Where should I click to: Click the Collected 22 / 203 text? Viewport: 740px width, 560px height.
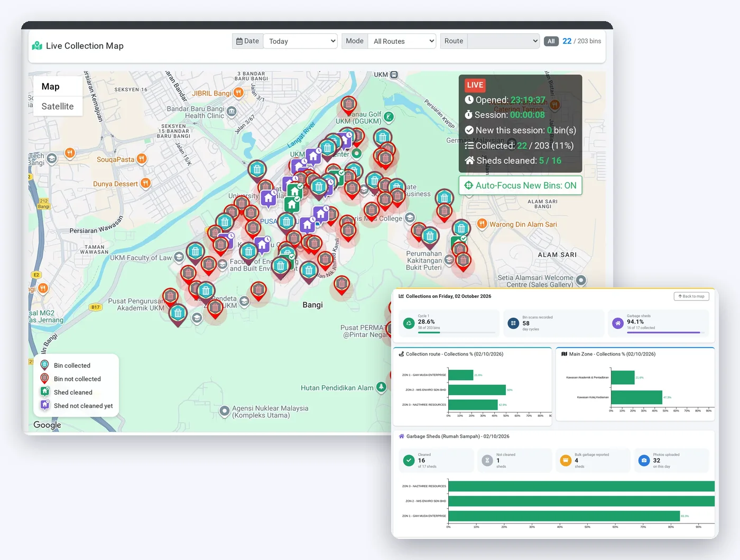coord(519,145)
